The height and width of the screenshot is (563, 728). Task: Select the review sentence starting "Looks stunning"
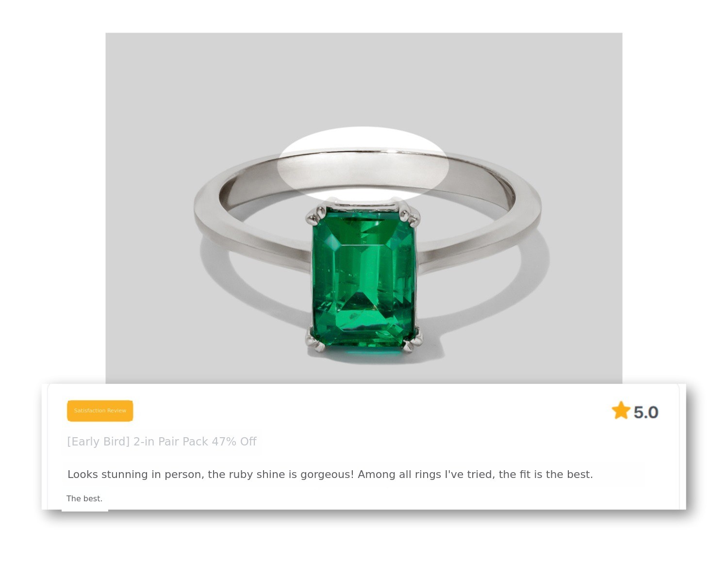pos(330,474)
